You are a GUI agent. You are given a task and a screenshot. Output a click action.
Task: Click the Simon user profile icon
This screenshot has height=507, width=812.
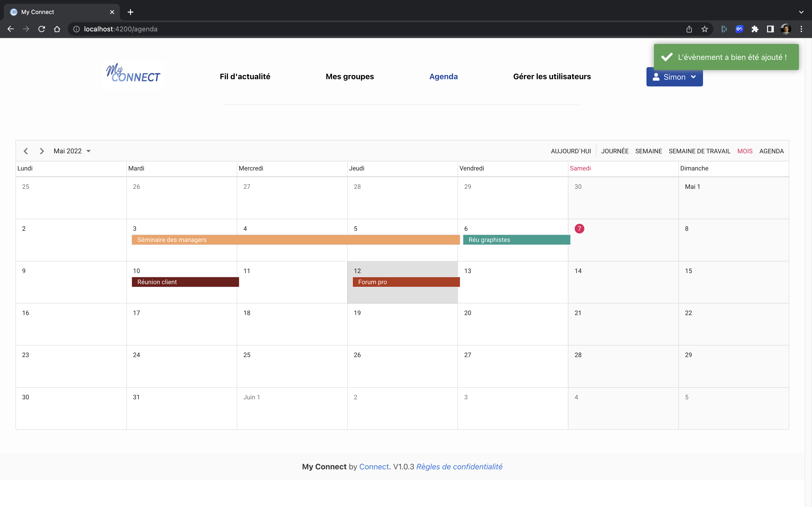[x=657, y=77]
